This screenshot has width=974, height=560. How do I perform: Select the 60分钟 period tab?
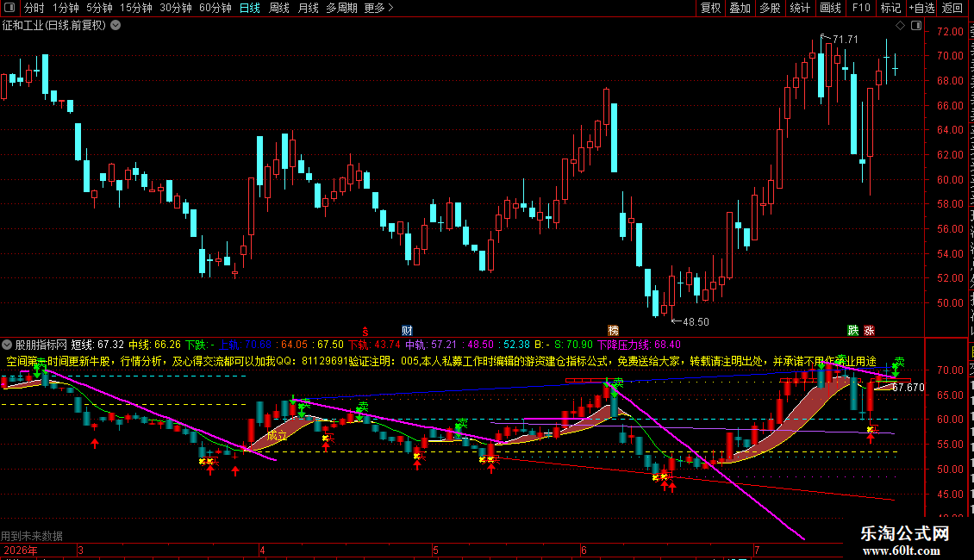tap(215, 8)
